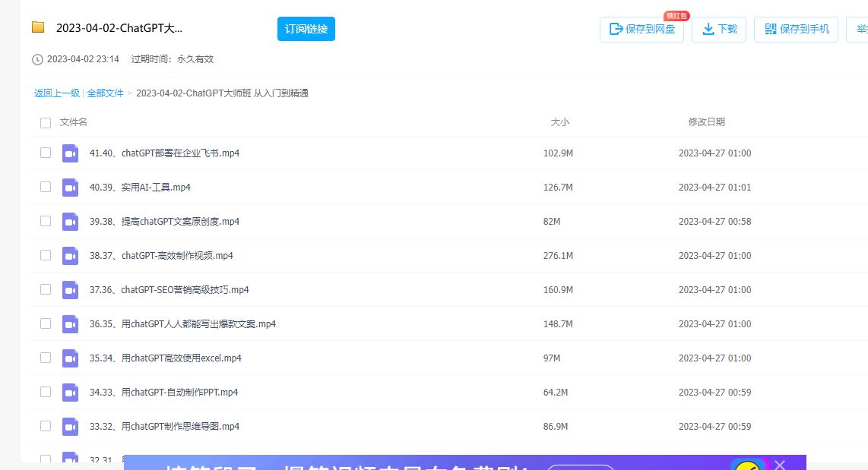Click the 148.7M size value
Image resolution: width=868 pixels, height=470 pixels.
(x=558, y=324)
